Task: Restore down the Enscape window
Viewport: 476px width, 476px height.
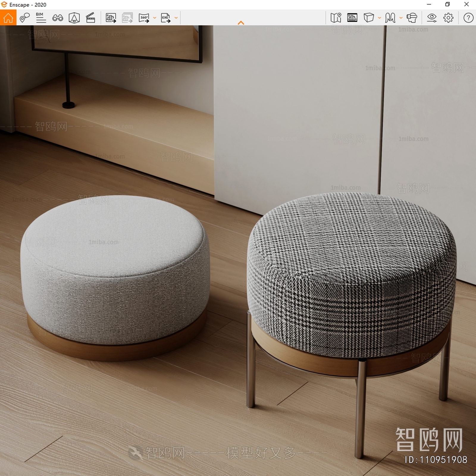Action: pyautogui.click(x=447, y=4)
